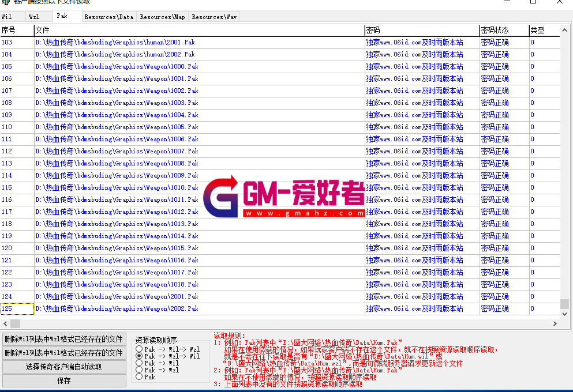Click type value 0 in row 119
573x392 pixels.
(x=544, y=236)
